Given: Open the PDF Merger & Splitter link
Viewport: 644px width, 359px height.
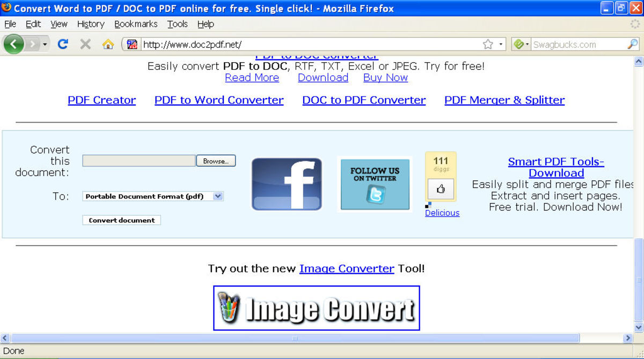Looking at the screenshot, I should pos(504,100).
